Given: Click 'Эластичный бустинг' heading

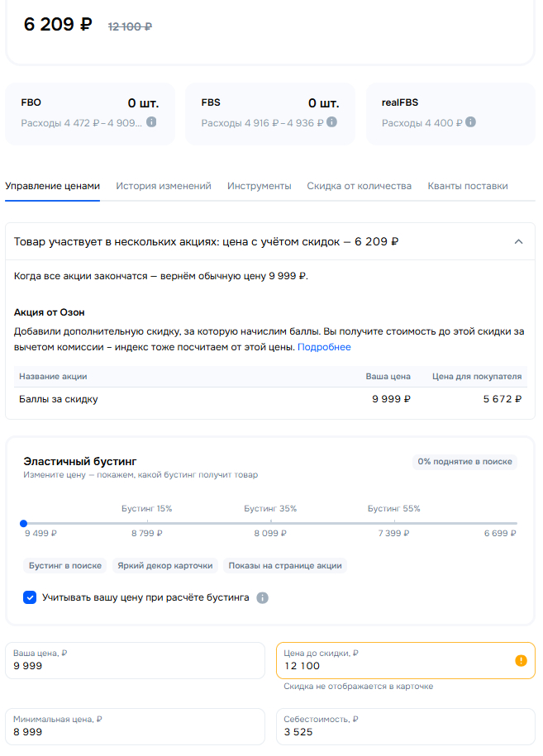Looking at the screenshot, I should pyautogui.click(x=80, y=461).
